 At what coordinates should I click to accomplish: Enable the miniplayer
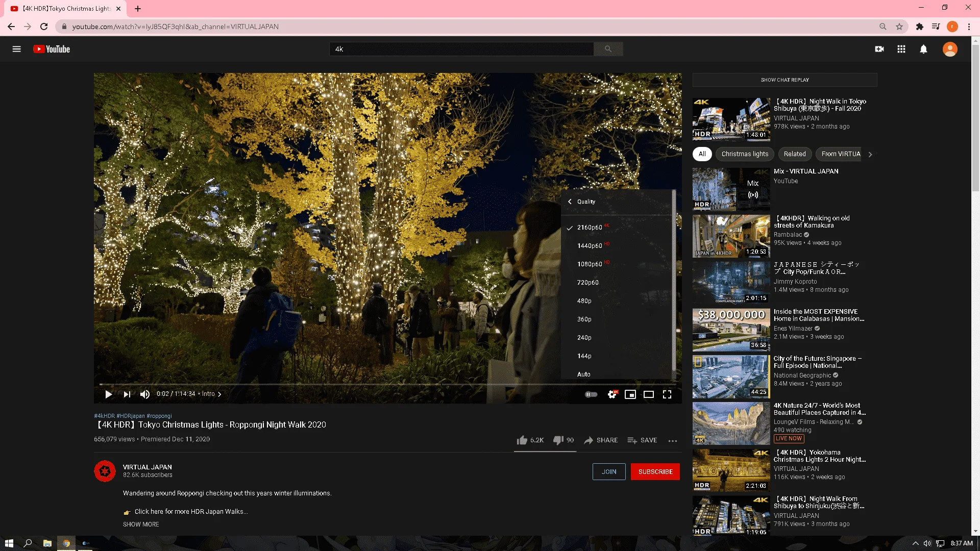click(x=630, y=394)
